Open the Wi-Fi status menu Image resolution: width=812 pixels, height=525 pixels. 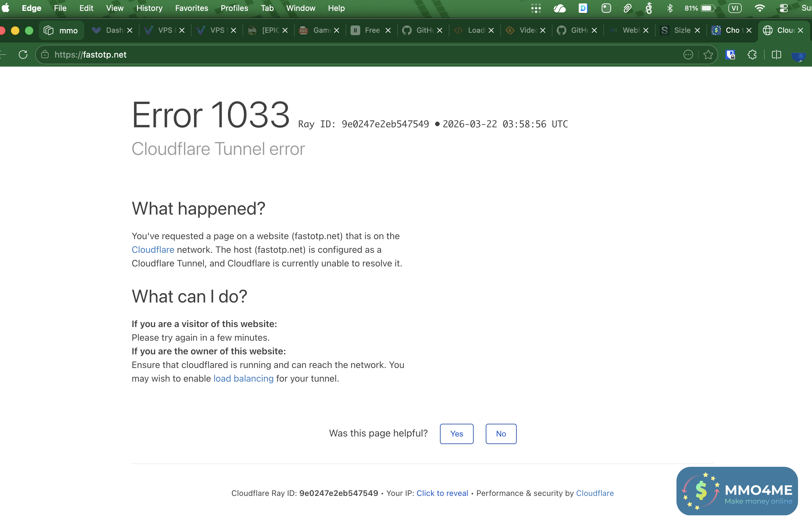[x=760, y=8]
